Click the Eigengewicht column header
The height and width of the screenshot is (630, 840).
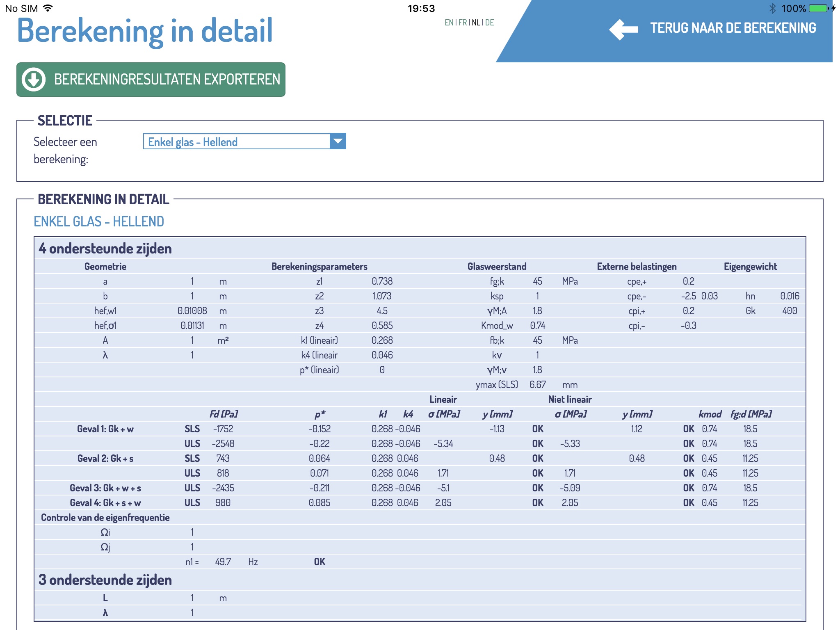(751, 267)
